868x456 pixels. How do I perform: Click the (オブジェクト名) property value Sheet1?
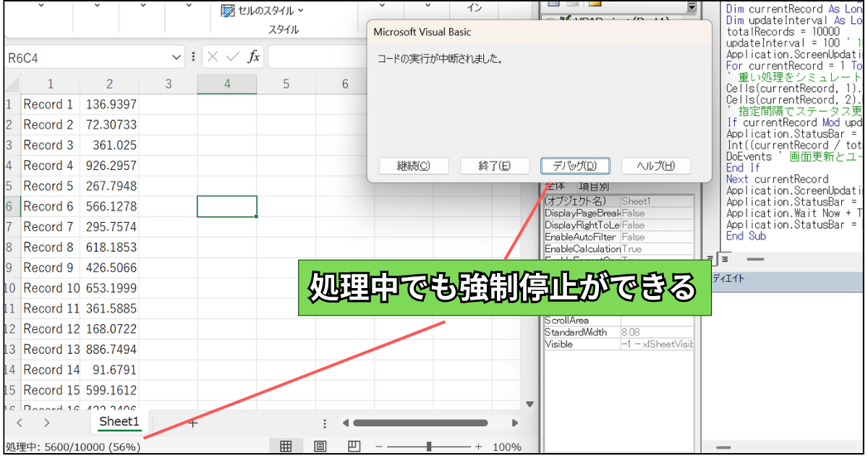pyautogui.click(x=657, y=201)
